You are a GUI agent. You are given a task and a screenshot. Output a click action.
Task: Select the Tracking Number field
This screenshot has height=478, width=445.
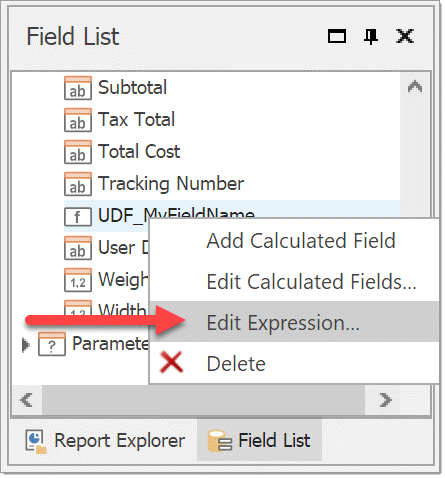coord(171,184)
